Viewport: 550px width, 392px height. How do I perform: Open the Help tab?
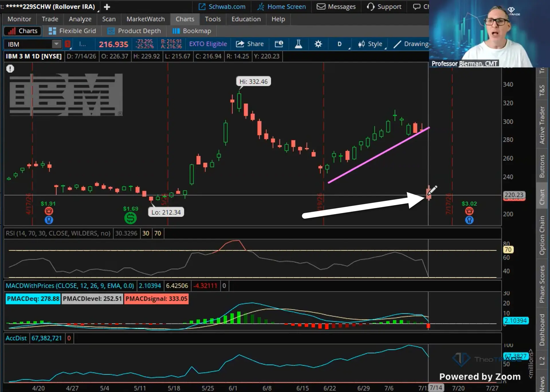(x=278, y=19)
